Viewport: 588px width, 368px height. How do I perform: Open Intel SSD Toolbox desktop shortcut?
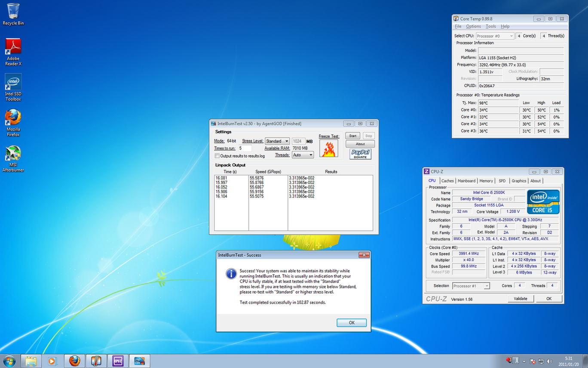(13, 87)
